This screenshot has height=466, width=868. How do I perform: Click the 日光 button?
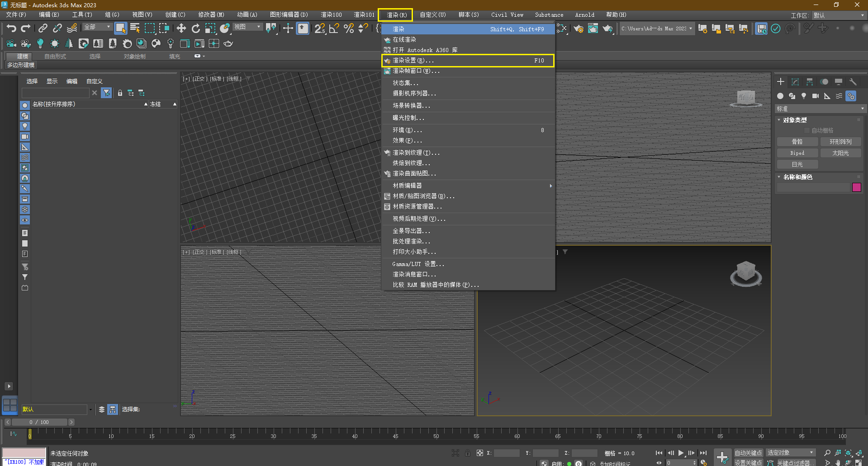[797, 164]
